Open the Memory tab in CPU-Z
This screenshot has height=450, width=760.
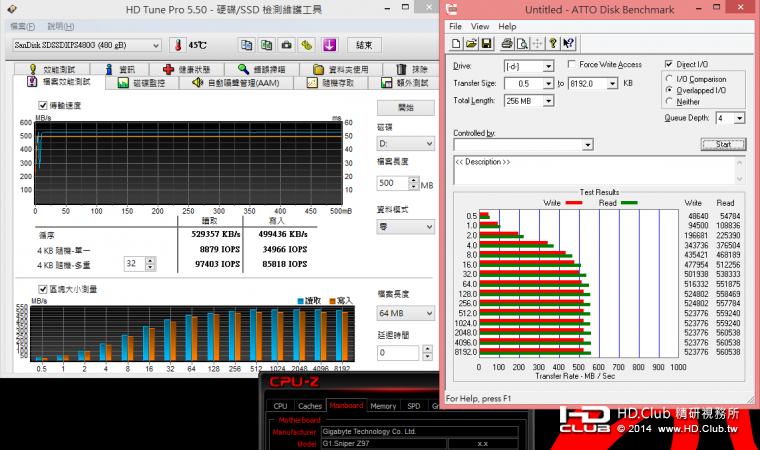383,406
